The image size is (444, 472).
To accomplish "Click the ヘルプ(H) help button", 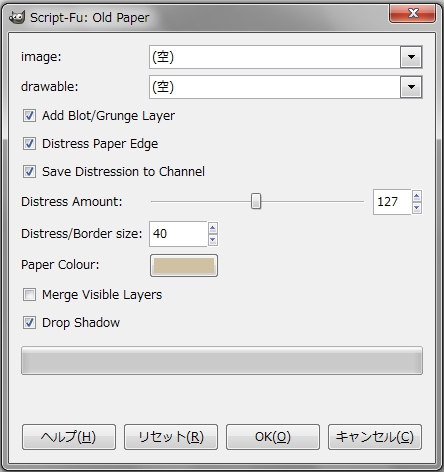I will (69, 437).
